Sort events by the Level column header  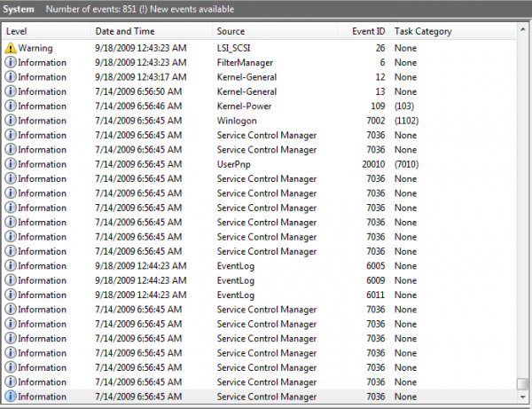click(46, 31)
